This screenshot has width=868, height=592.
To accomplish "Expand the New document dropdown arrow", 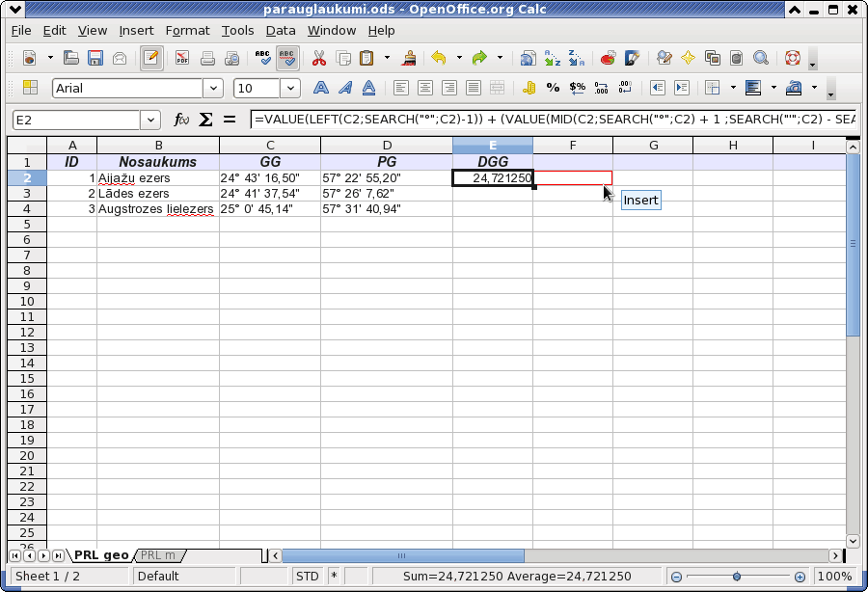I will point(50,58).
